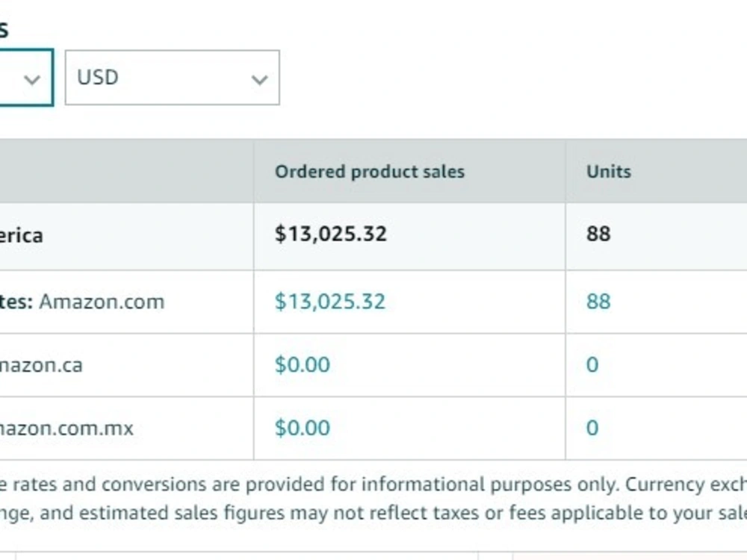This screenshot has height=560, width=747.
Task: Open the Amazon.com units link showing 88
Action: point(598,302)
